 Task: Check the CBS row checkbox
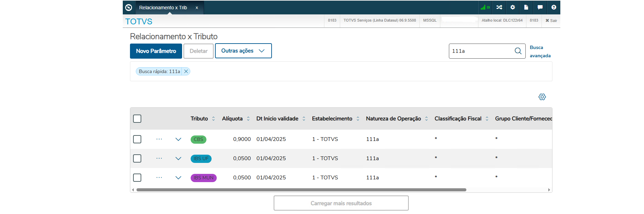pos(137,139)
